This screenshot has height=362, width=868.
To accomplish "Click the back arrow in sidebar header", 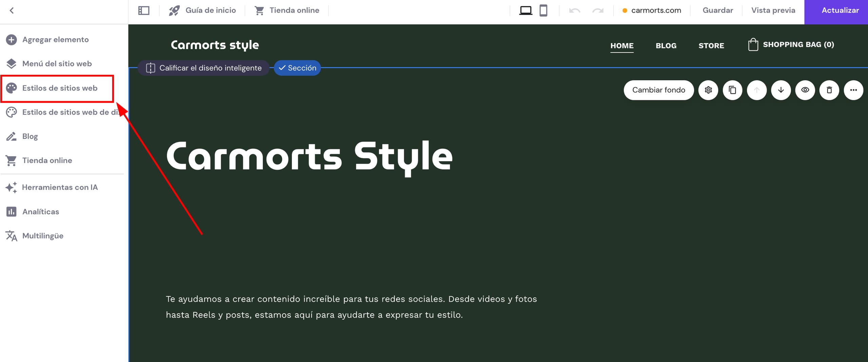I will 12,10.
